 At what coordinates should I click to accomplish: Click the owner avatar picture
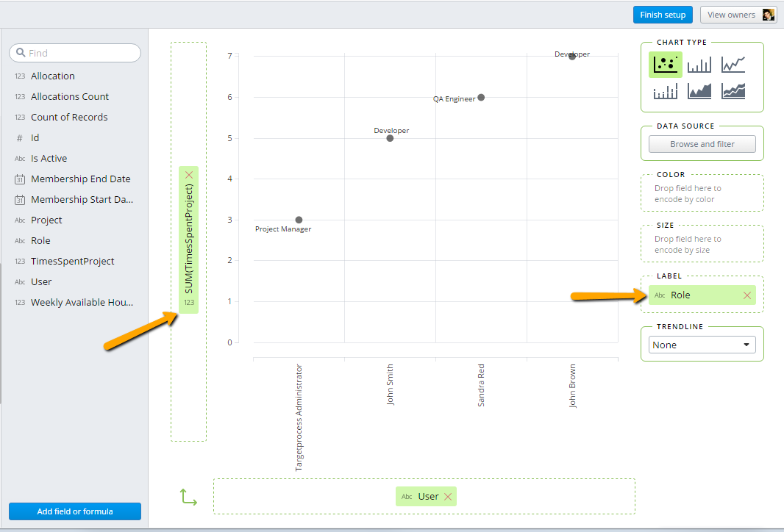pos(768,15)
